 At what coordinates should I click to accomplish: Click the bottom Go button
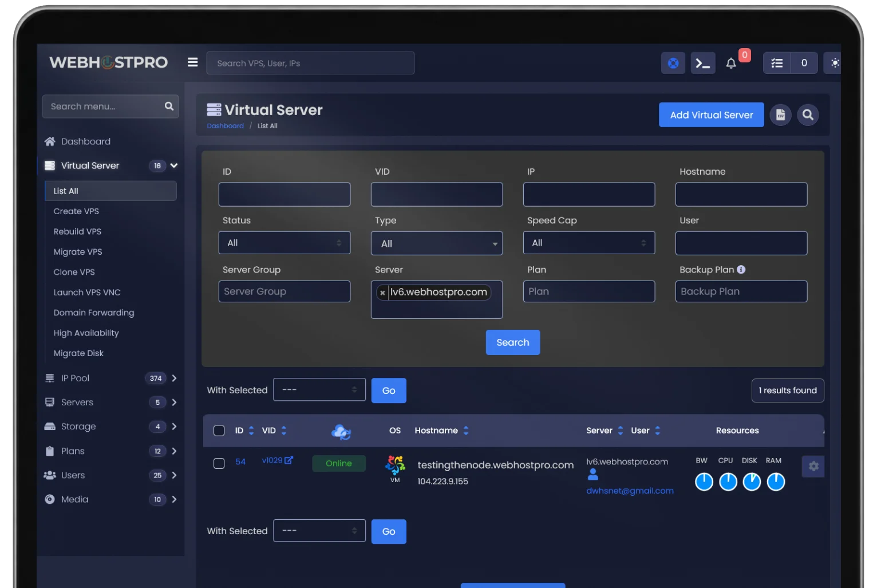pyautogui.click(x=389, y=531)
